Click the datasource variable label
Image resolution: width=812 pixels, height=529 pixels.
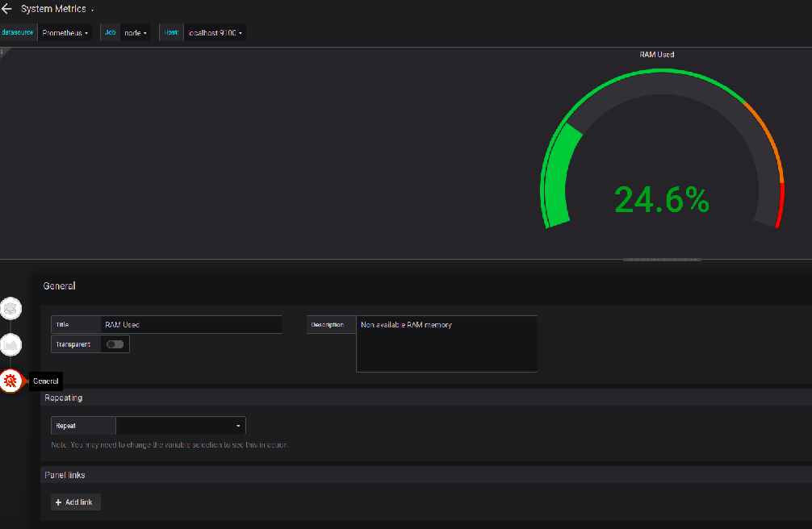18,32
